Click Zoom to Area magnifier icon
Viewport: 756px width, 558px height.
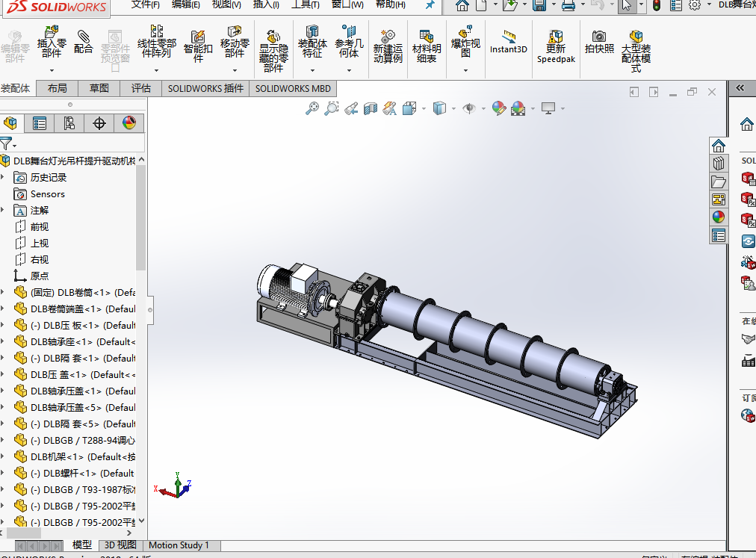331,108
